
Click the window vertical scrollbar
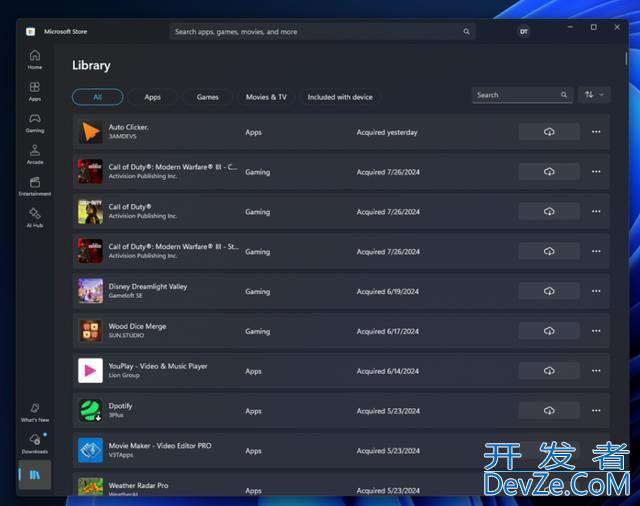626,59
